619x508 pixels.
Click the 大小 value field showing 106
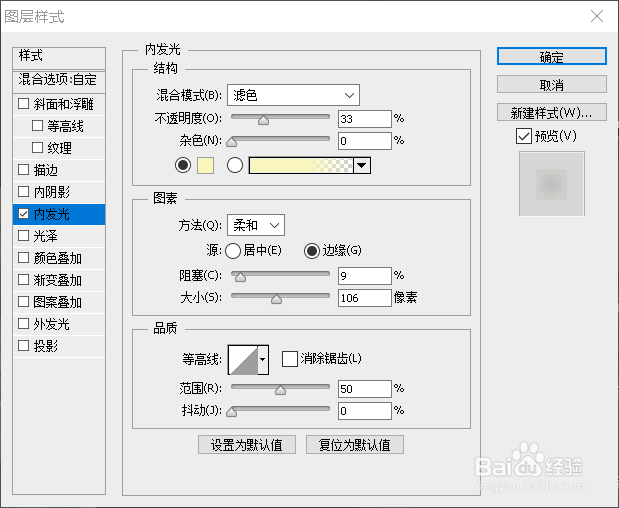click(x=365, y=298)
